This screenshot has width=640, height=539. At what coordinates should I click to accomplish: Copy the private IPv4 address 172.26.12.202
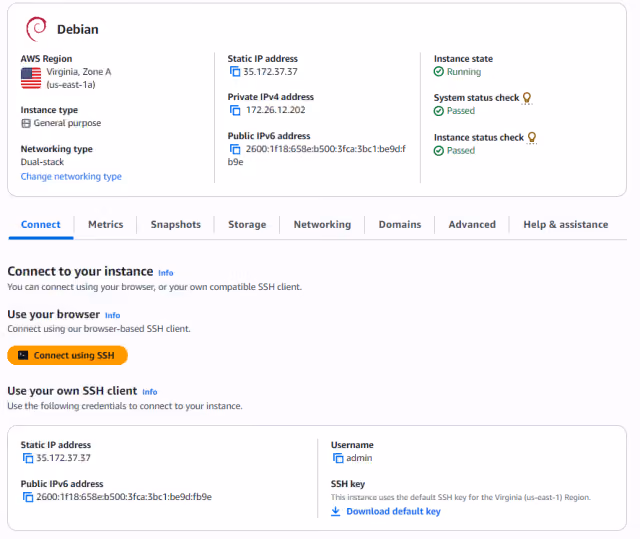point(235,110)
